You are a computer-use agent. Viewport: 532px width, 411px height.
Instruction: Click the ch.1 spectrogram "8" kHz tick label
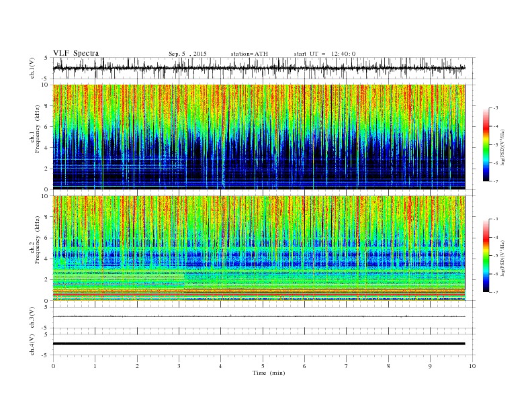pyautogui.click(x=47, y=106)
